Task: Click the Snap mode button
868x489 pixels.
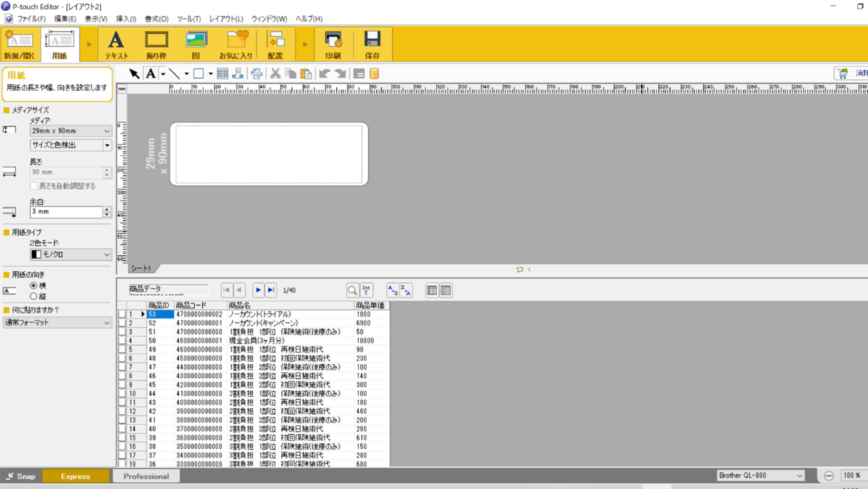Action: pyautogui.click(x=21, y=476)
